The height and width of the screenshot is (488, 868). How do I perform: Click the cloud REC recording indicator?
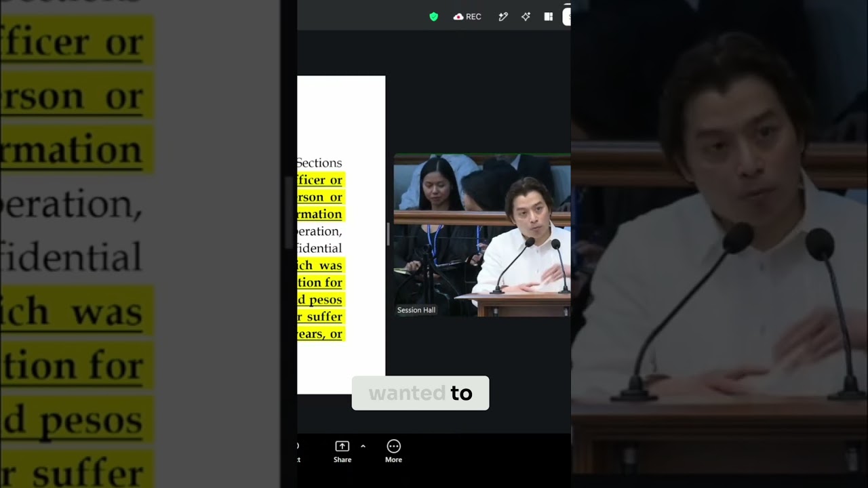[x=467, y=17]
